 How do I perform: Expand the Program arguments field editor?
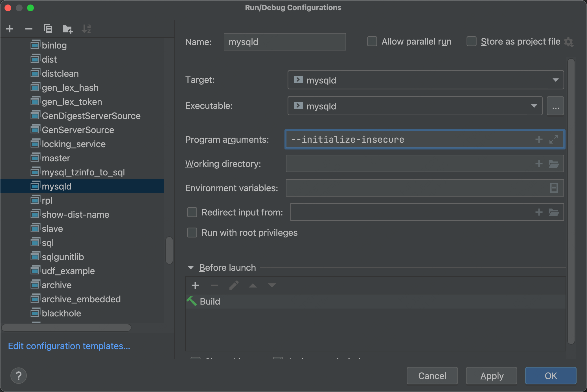tap(553, 139)
